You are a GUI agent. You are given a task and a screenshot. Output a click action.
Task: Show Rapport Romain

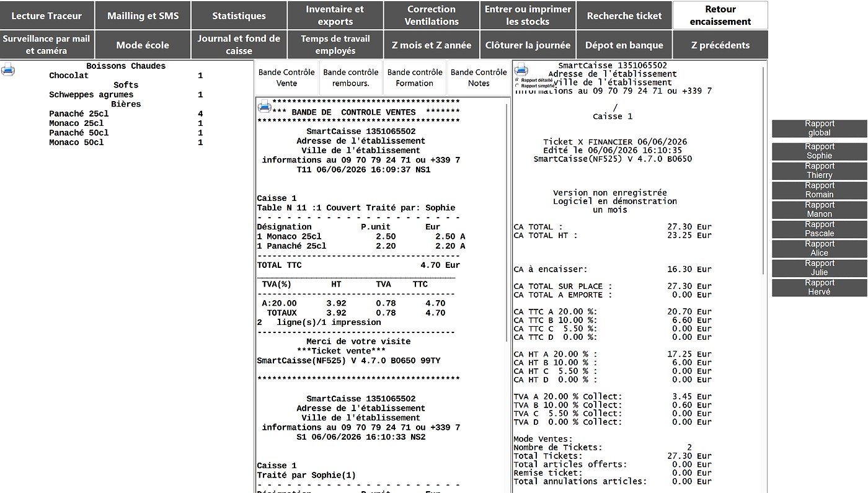coord(819,190)
